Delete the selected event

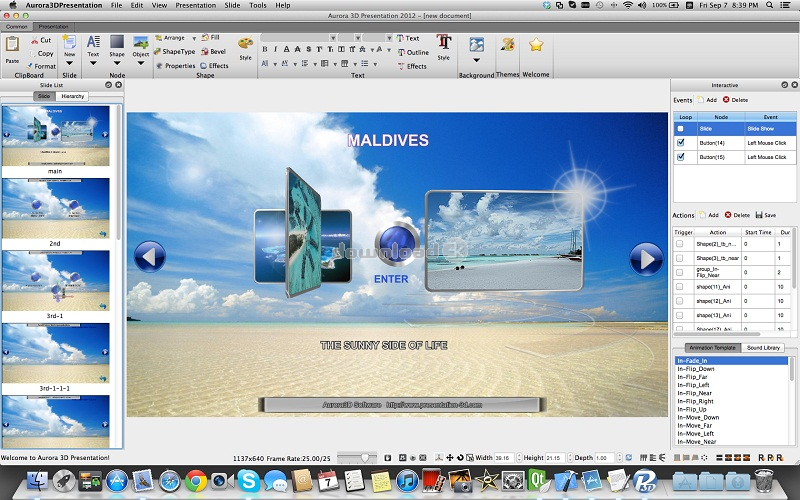pos(735,100)
